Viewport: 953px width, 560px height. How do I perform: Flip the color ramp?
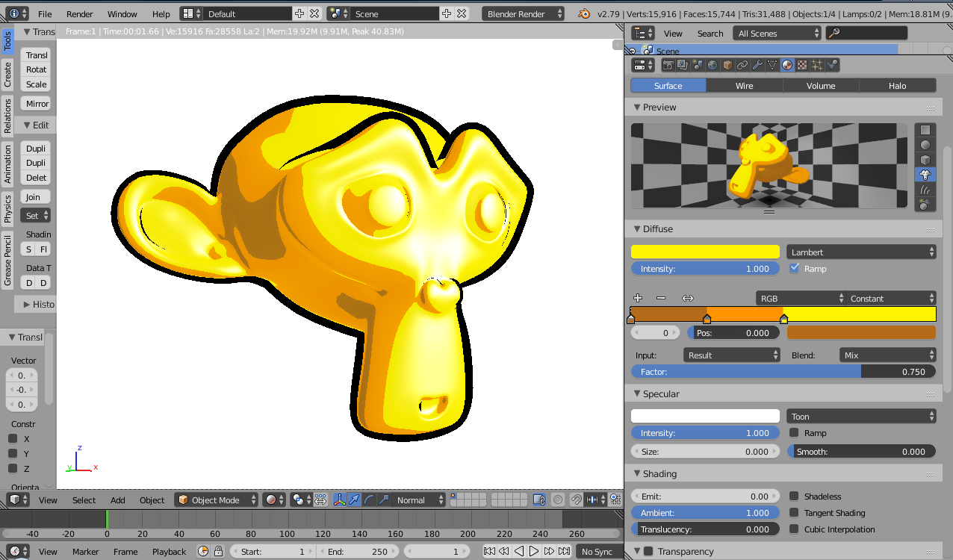point(688,298)
